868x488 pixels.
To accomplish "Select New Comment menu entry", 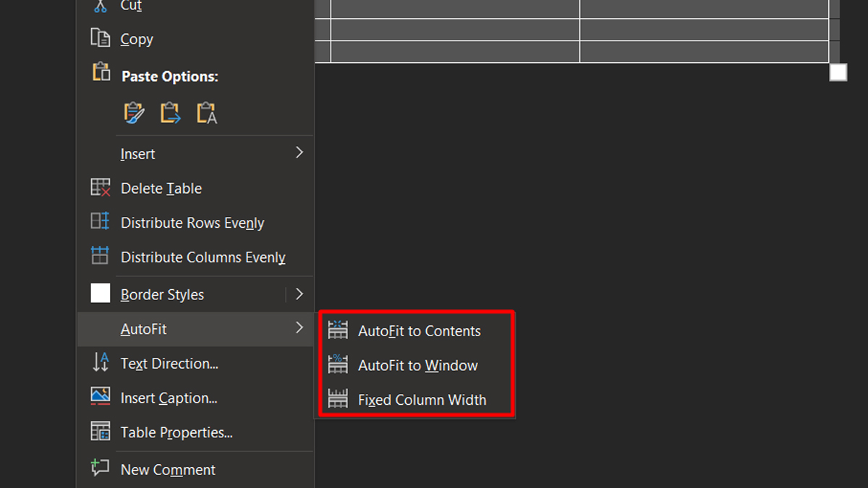I will click(168, 470).
